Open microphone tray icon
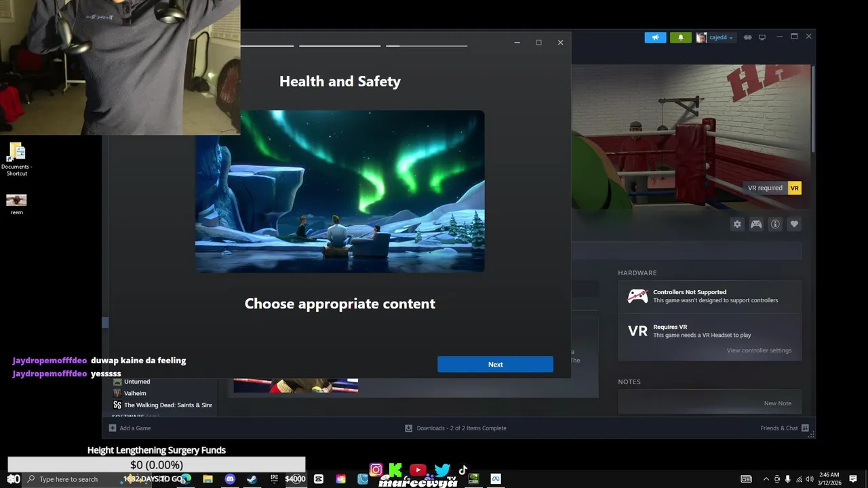Viewport: 868px width, 488px height. coord(787,479)
